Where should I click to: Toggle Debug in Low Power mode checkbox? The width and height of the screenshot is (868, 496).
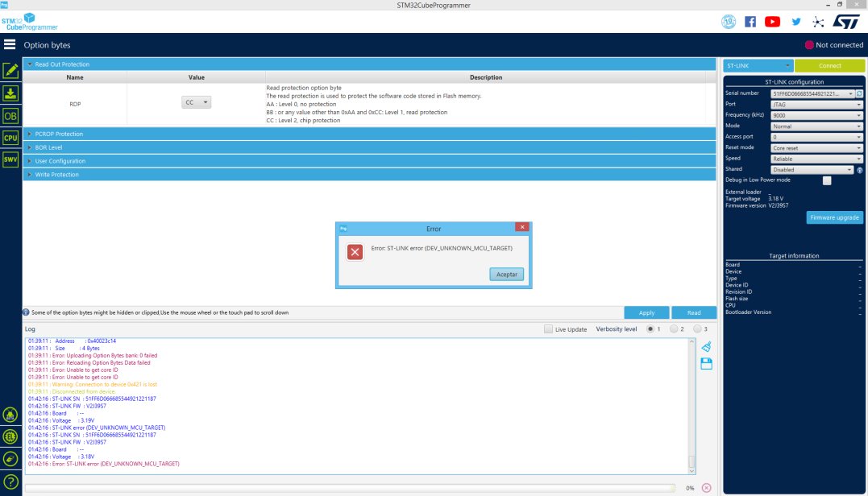[x=827, y=181]
